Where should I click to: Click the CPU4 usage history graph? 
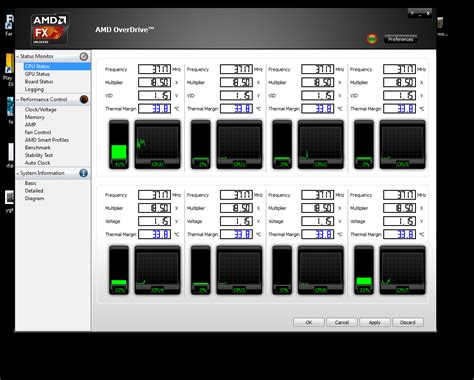tap(157, 270)
